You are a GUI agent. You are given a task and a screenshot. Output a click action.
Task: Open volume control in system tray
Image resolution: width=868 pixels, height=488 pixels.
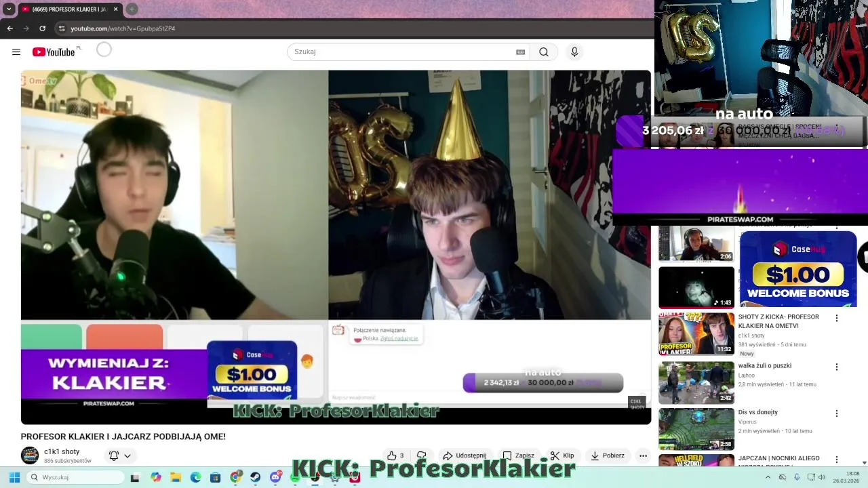(821, 477)
